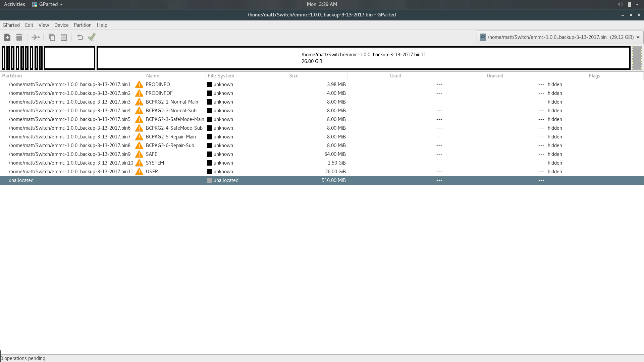Click warning icon beside BCPKG2-3-SafeMode-Main
This screenshot has height=362, width=644.
tap(139, 119)
